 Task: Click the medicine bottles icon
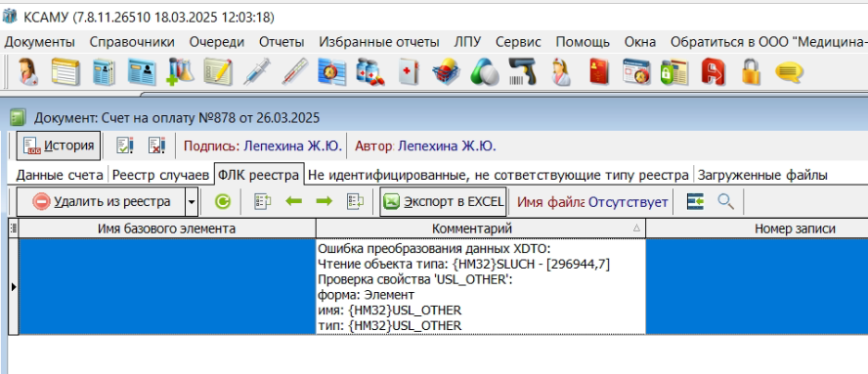coord(369,72)
